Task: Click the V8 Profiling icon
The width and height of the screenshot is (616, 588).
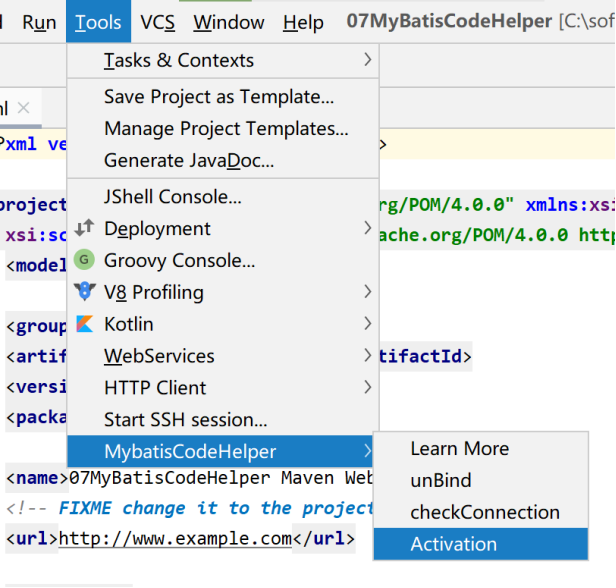Action: click(84, 291)
